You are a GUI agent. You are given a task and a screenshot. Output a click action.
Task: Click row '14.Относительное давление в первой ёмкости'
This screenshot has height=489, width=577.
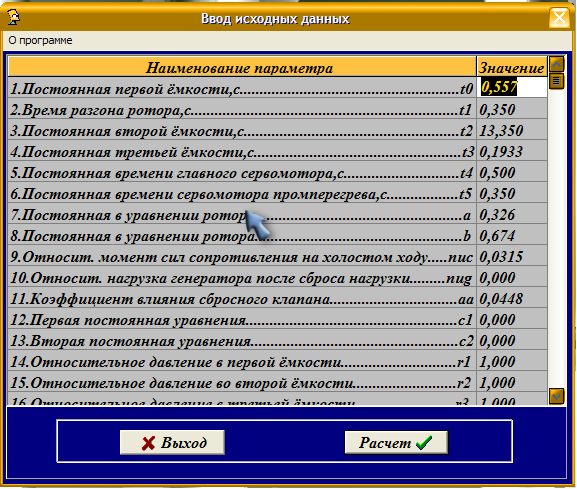point(242,361)
